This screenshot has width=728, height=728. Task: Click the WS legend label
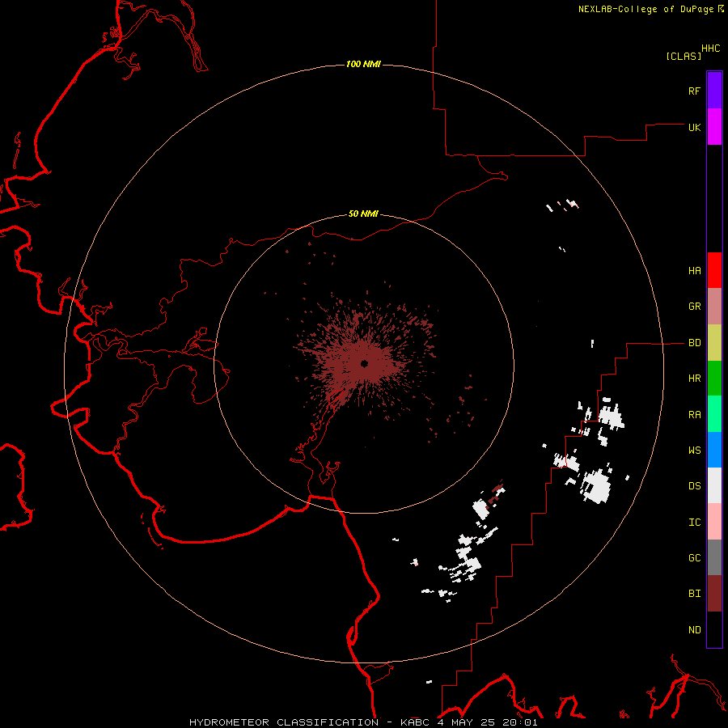point(694,451)
